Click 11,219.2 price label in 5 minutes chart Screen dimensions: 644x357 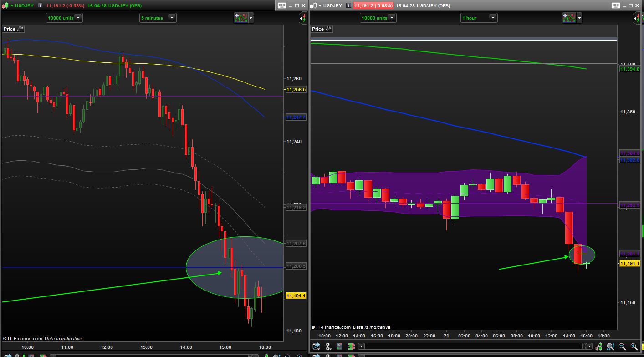pyautogui.click(x=296, y=207)
